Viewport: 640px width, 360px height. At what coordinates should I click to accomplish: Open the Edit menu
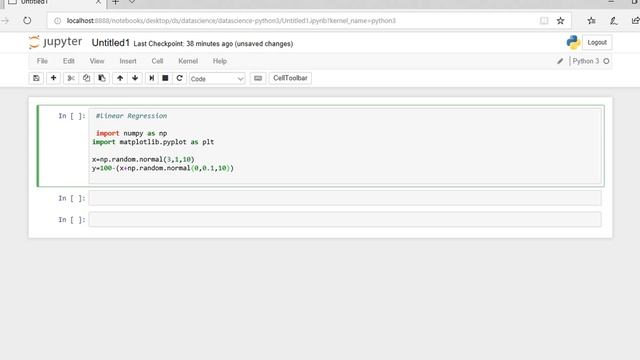(x=69, y=61)
